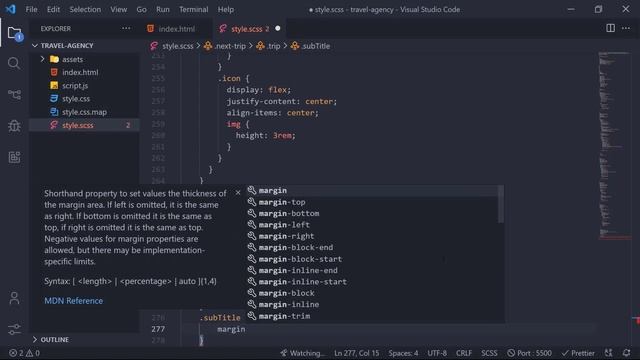Select margin-inline-start suggestion
The width and height of the screenshot is (640, 360).
(371, 282)
